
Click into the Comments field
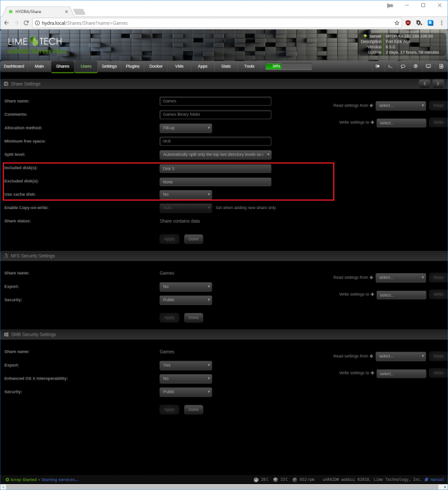pos(216,114)
